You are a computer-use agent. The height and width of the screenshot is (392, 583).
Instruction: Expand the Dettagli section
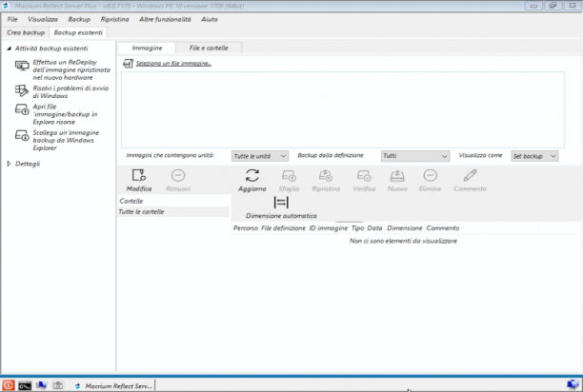[9, 164]
